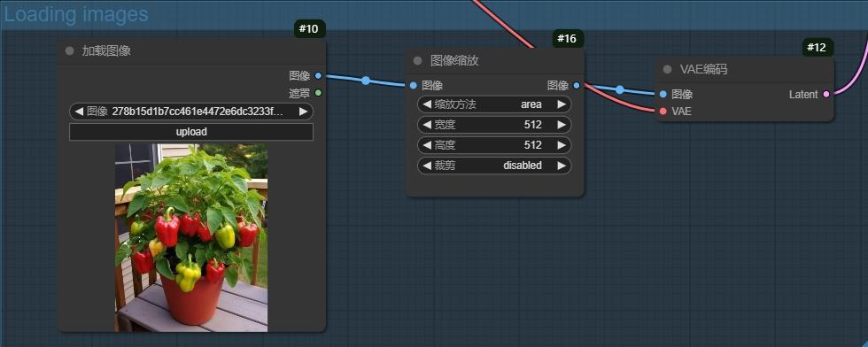Switch 裁剪 option from disabled using right arrow
This screenshot has width=868, height=347.
(562, 166)
